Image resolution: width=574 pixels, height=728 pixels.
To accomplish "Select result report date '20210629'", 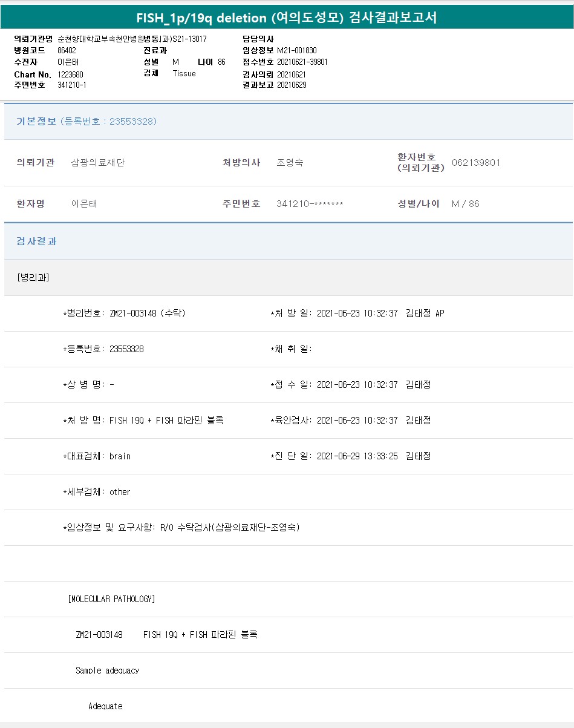I will click(292, 85).
